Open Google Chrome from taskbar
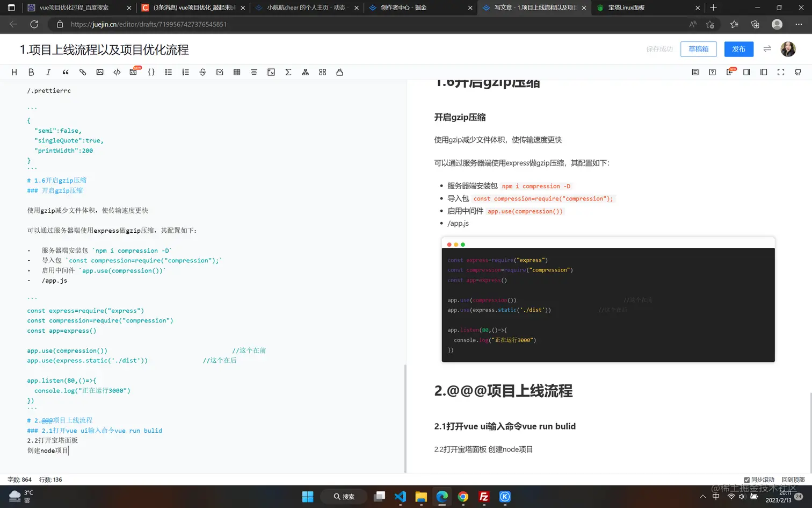This screenshot has width=812, height=508. click(x=463, y=497)
